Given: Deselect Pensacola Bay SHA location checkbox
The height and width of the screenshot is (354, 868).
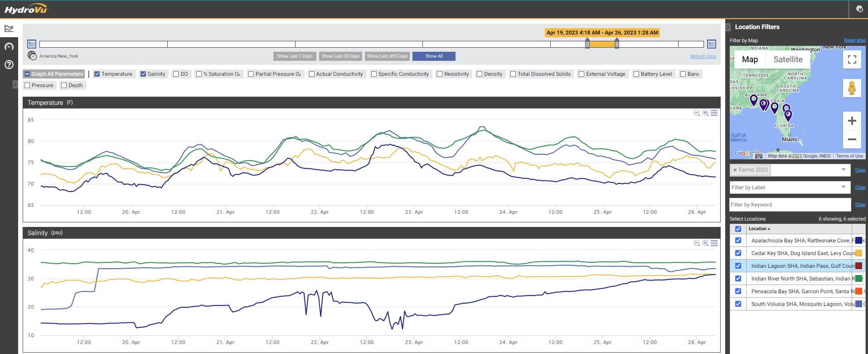Looking at the screenshot, I should (x=738, y=291).
